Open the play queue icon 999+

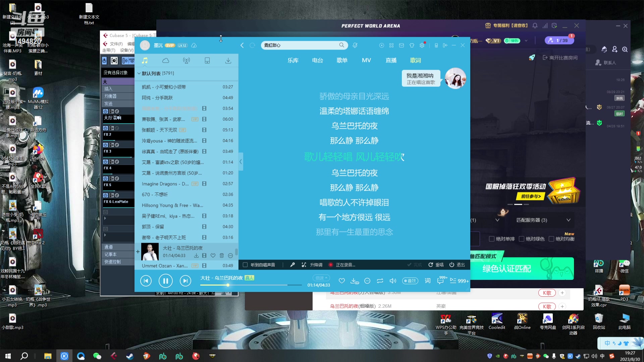pos(459,281)
